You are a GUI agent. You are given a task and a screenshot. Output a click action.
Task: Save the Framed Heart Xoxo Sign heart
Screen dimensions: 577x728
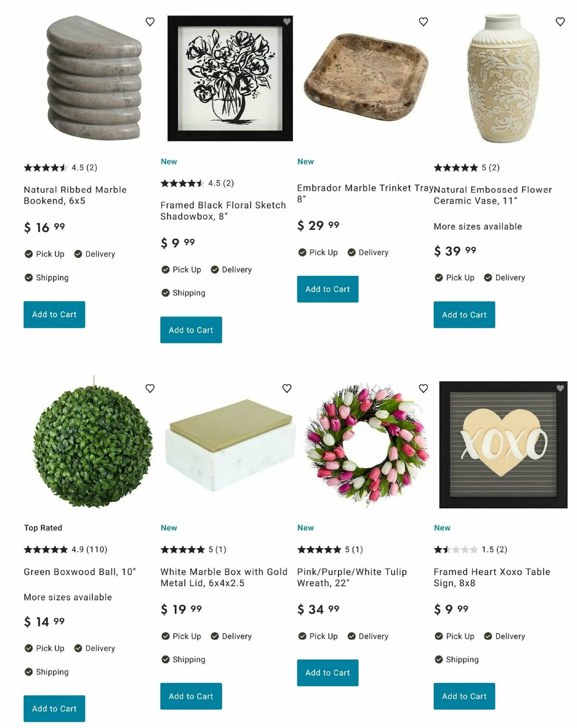click(x=560, y=388)
